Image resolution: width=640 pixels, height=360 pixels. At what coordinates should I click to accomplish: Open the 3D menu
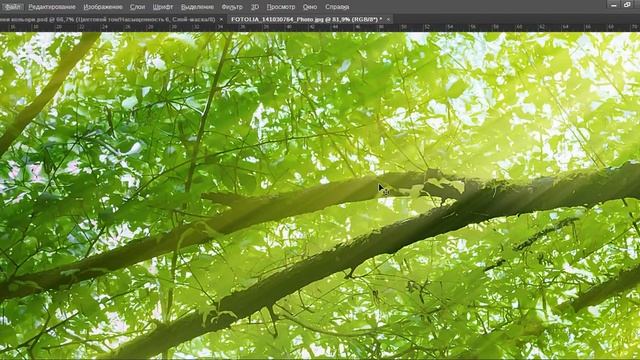pos(255,7)
